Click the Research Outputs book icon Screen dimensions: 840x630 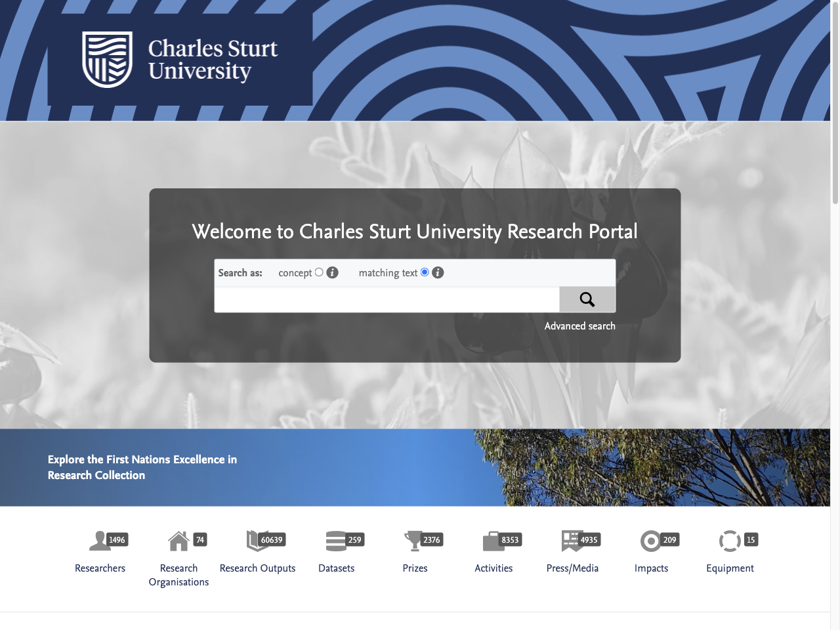click(x=257, y=541)
